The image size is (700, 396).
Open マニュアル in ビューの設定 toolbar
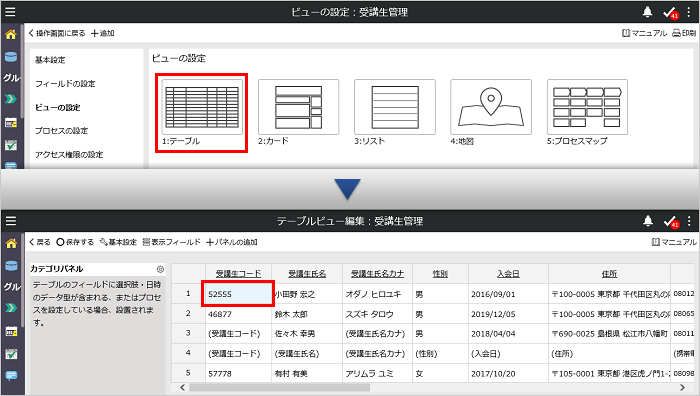pos(644,33)
